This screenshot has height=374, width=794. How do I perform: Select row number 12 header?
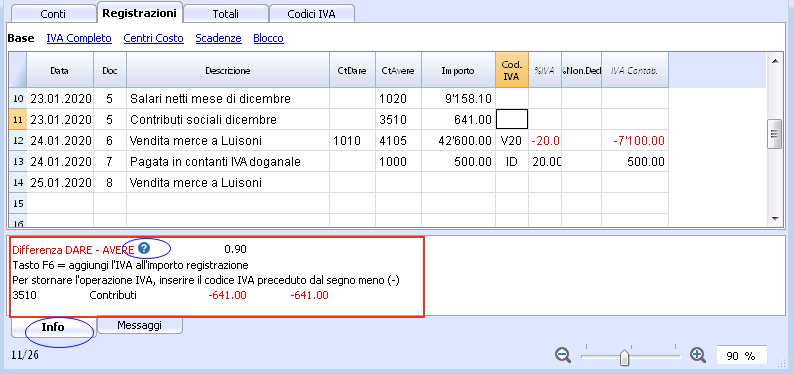click(18, 141)
